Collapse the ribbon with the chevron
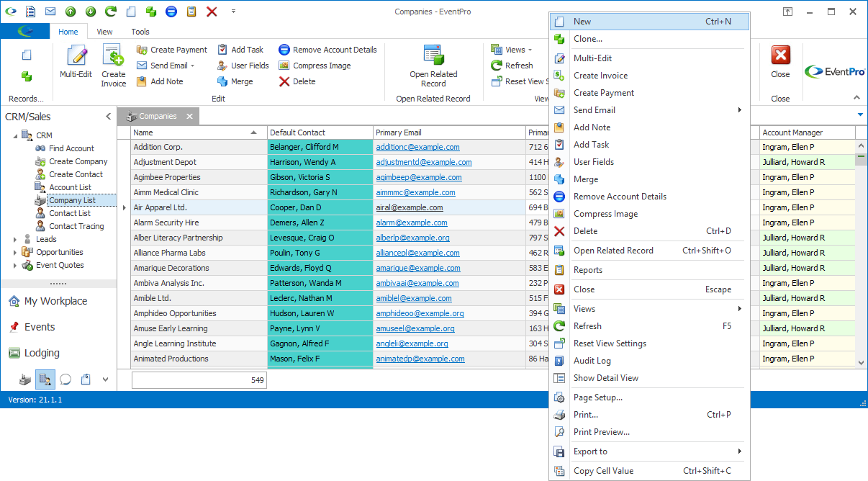The height and width of the screenshot is (481, 868). (856, 98)
